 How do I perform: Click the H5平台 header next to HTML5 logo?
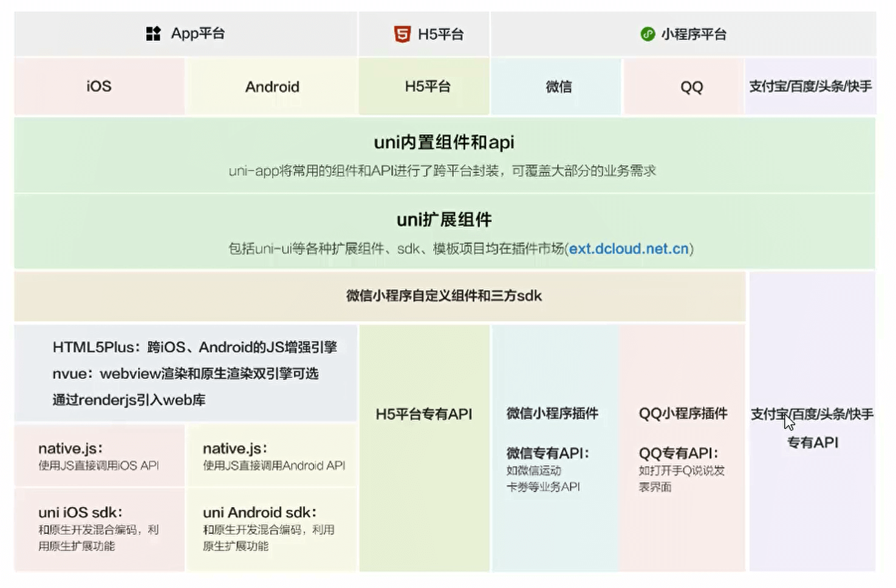[440, 34]
